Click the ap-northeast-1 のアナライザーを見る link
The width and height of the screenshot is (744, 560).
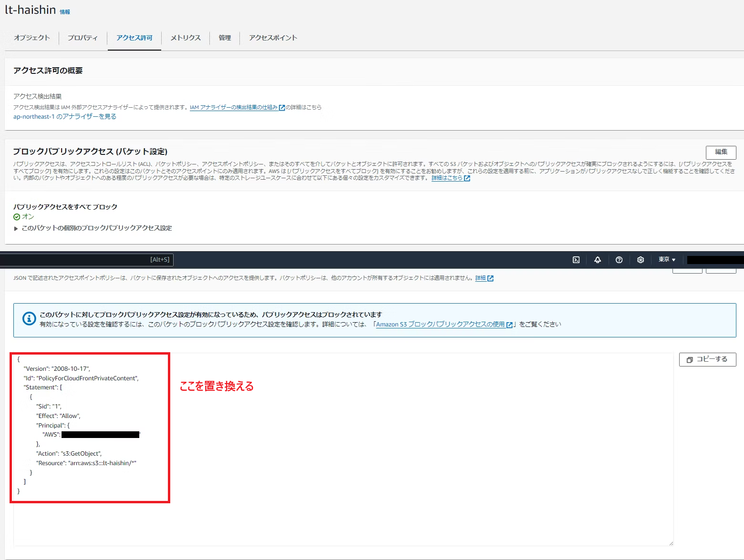point(64,116)
